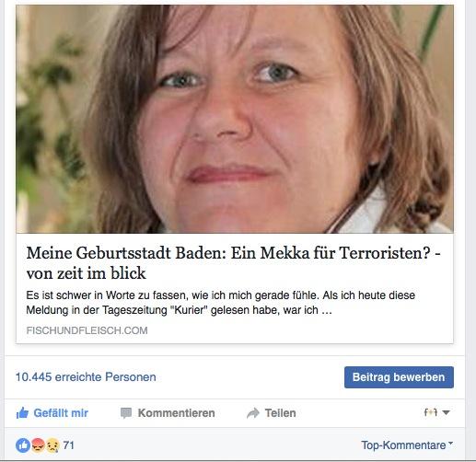Click the FISCHUNDFLEISCH.COM source domain

click(x=87, y=330)
